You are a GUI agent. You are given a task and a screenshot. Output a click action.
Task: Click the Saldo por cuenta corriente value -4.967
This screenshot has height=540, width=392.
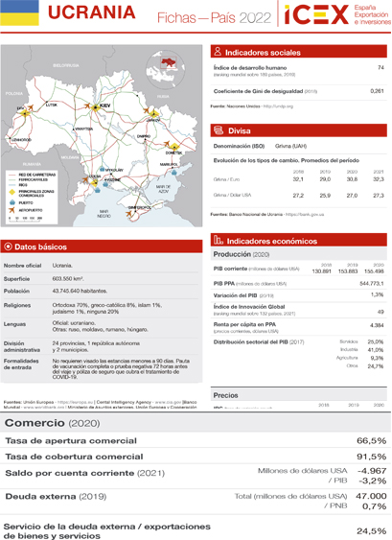pyautogui.click(x=372, y=471)
